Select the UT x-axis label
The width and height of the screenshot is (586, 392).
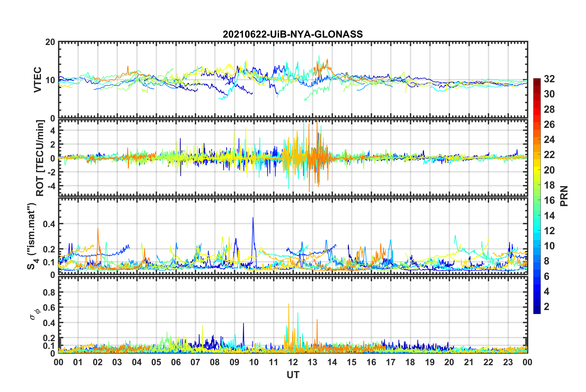pos(293,375)
